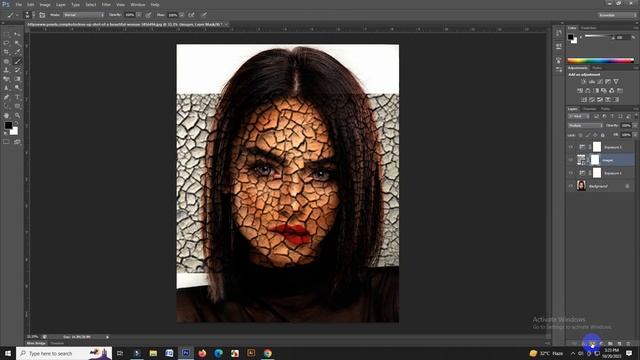Select the Eraser tool
640x360 pixels.
pos(7,79)
